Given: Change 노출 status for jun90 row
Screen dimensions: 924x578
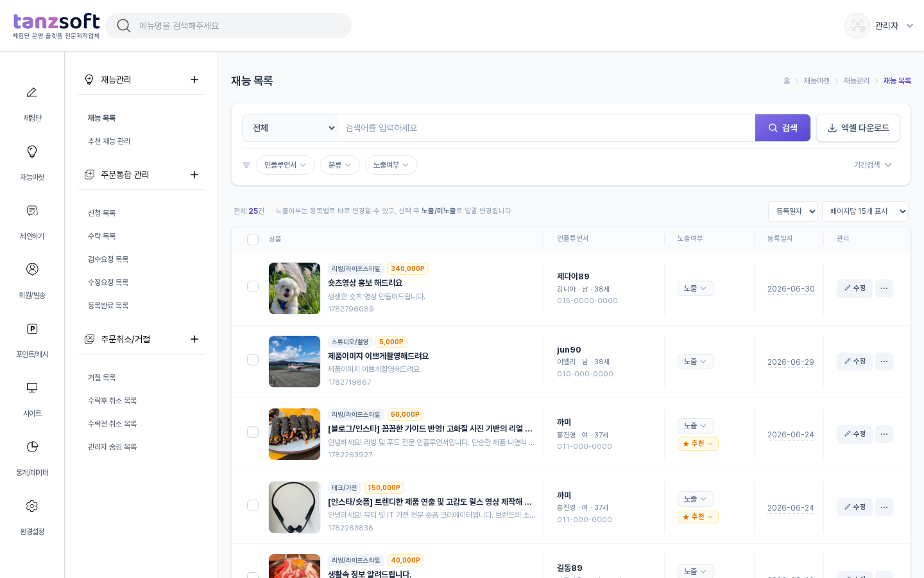Looking at the screenshot, I should click(696, 362).
